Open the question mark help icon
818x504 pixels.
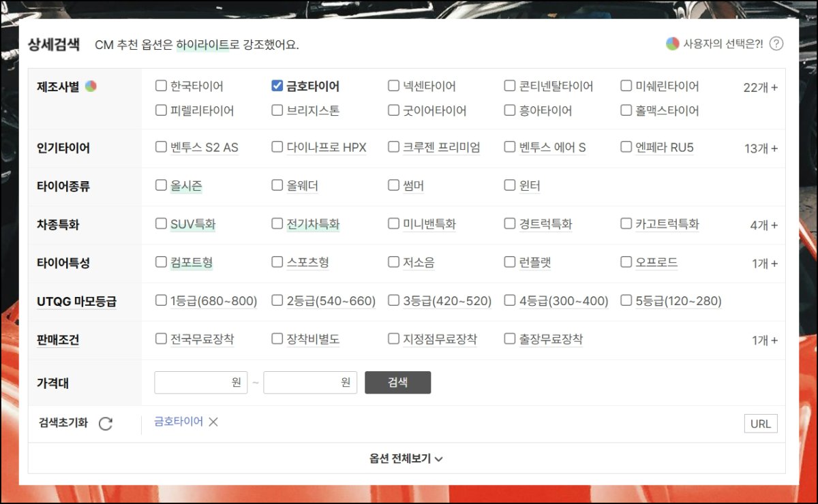(776, 44)
